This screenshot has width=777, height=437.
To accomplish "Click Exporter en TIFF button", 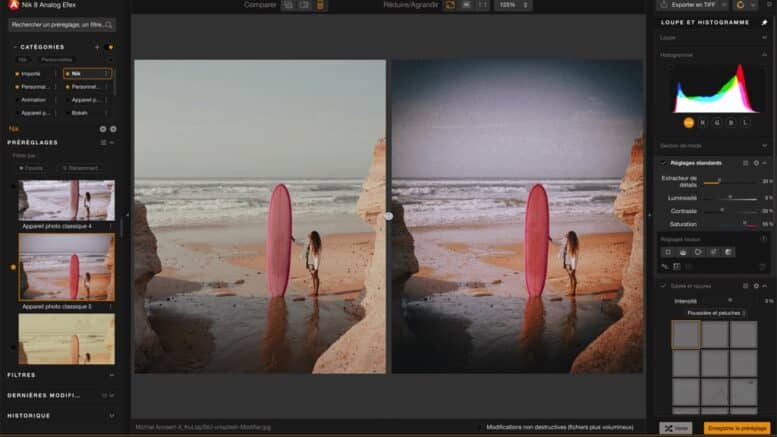I will point(689,5).
